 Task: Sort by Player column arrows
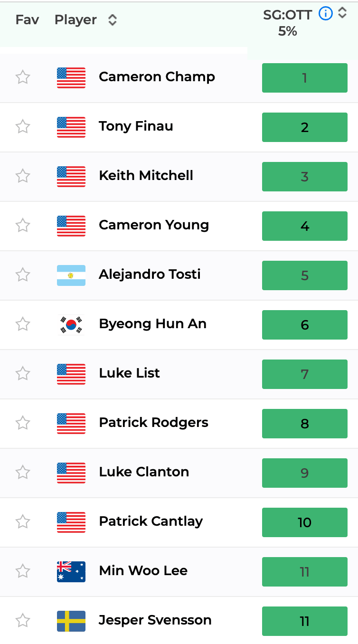[112, 20]
